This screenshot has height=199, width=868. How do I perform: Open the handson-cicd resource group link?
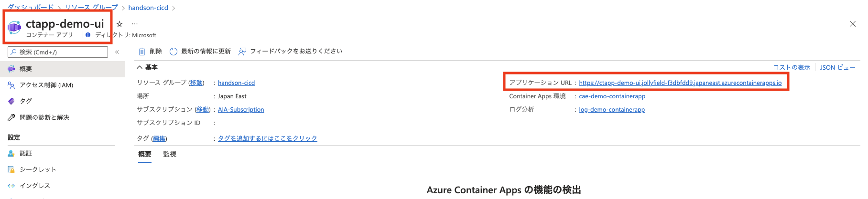coord(236,83)
